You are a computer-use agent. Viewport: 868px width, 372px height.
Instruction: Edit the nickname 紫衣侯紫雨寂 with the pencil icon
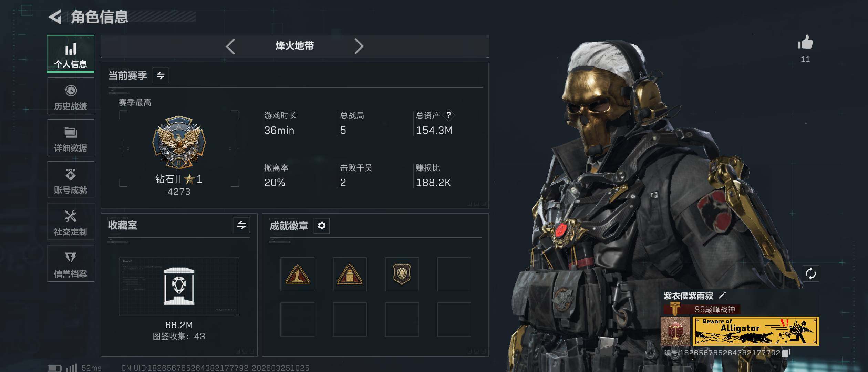pyautogui.click(x=723, y=296)
